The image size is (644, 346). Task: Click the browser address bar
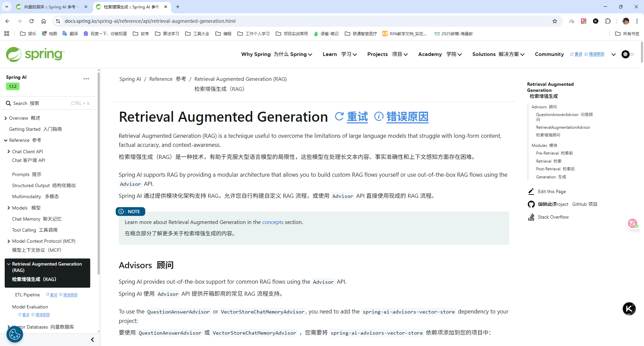point(201,21)
